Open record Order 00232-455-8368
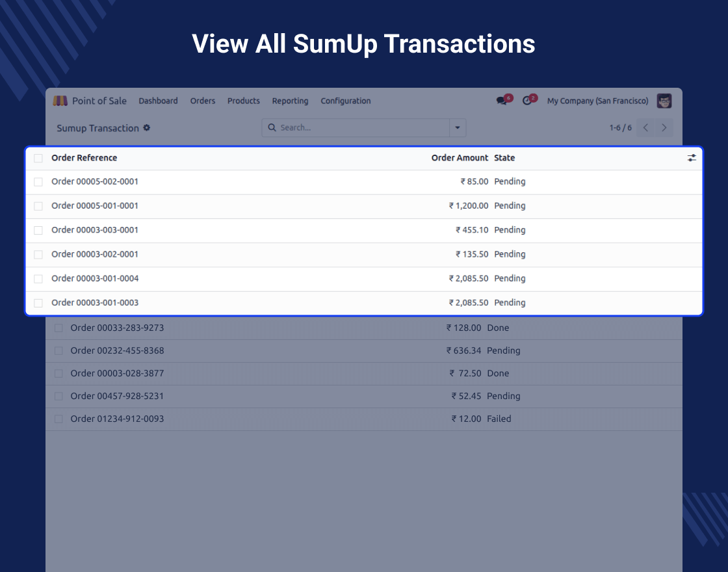This screenshot has height=572, width=728. pyautogui.click(x=117, y=350)
